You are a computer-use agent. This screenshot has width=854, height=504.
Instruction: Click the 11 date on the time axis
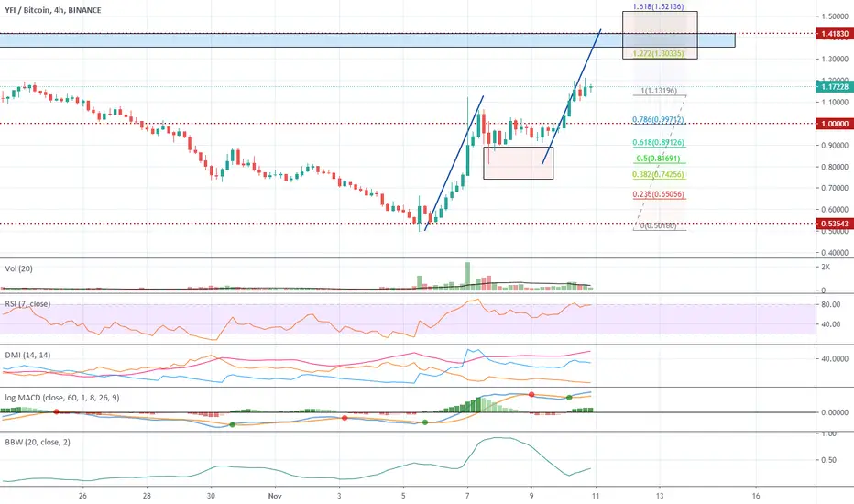[596, 496]
